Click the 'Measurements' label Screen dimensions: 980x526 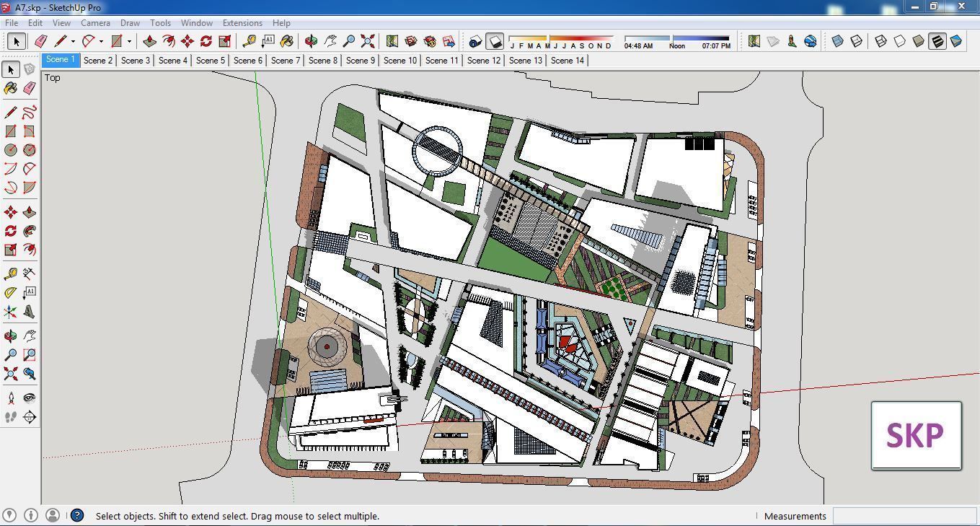pyautogui.click(x=795, y=516)
